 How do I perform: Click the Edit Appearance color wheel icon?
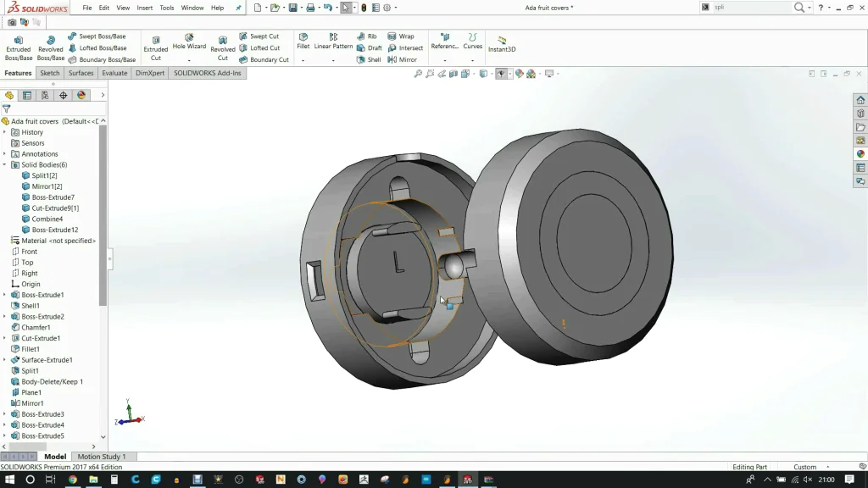(520, 74)
